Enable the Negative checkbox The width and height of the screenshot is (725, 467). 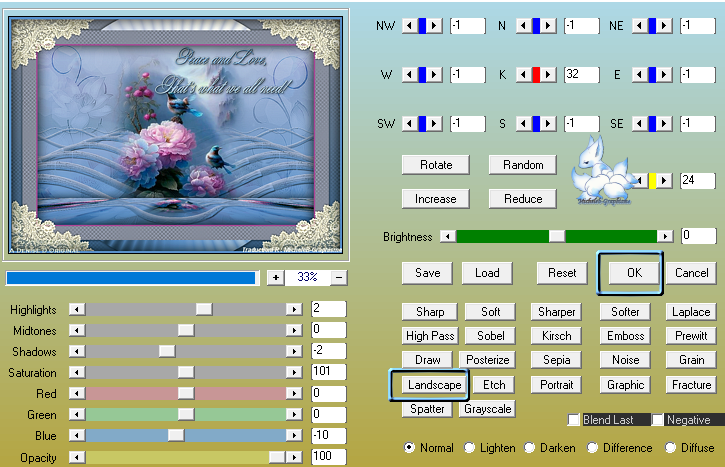(657, 420)
